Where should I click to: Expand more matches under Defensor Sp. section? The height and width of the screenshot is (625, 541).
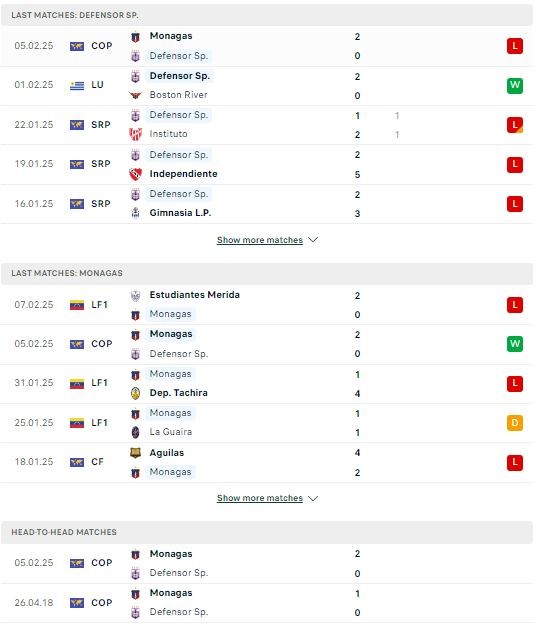260,240
